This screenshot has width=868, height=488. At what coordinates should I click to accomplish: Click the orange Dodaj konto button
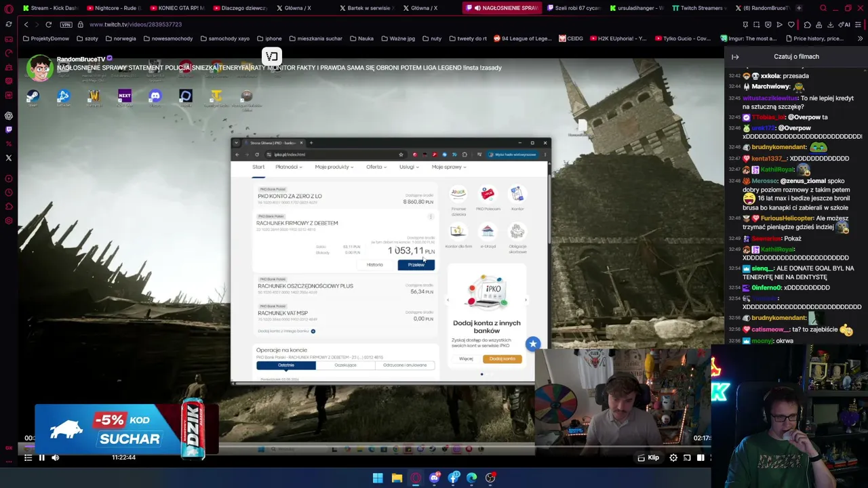502,359
